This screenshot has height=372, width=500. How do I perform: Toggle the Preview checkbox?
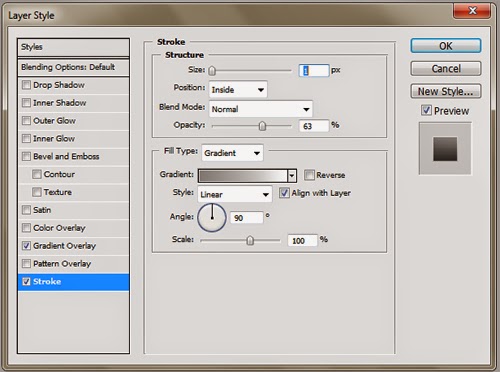[426, 110]
